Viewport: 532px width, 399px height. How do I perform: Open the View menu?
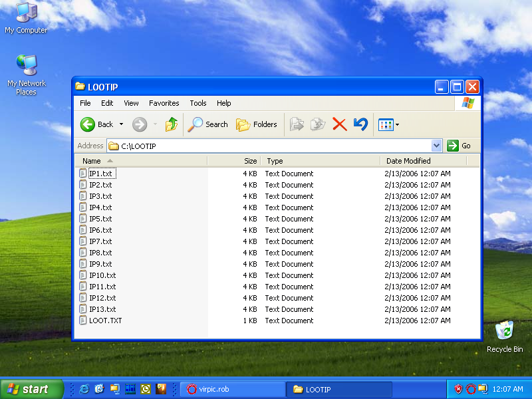point(131,103)
